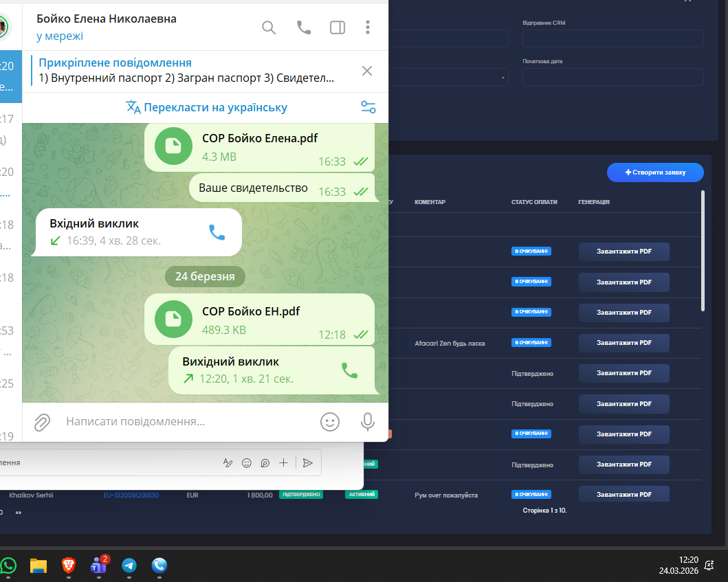728x582 pixels.
Task: Open the dropdown left of Початкова дата
Action: click(448, 77)
